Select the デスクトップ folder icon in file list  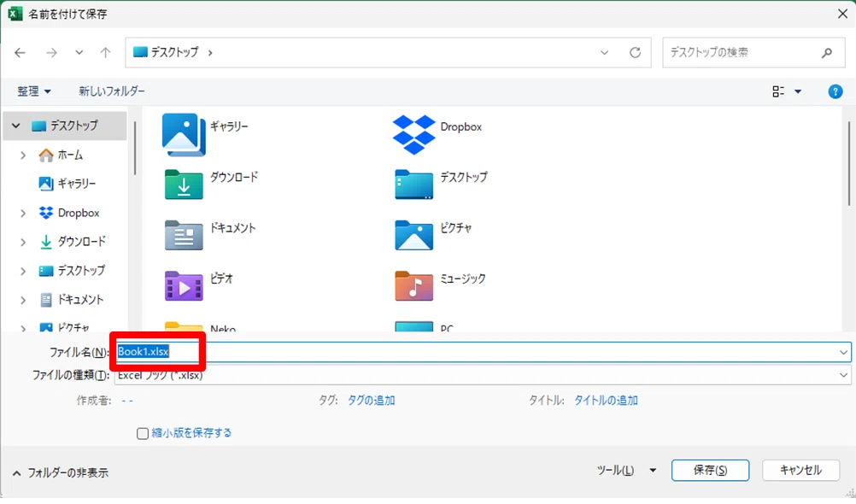413,184
